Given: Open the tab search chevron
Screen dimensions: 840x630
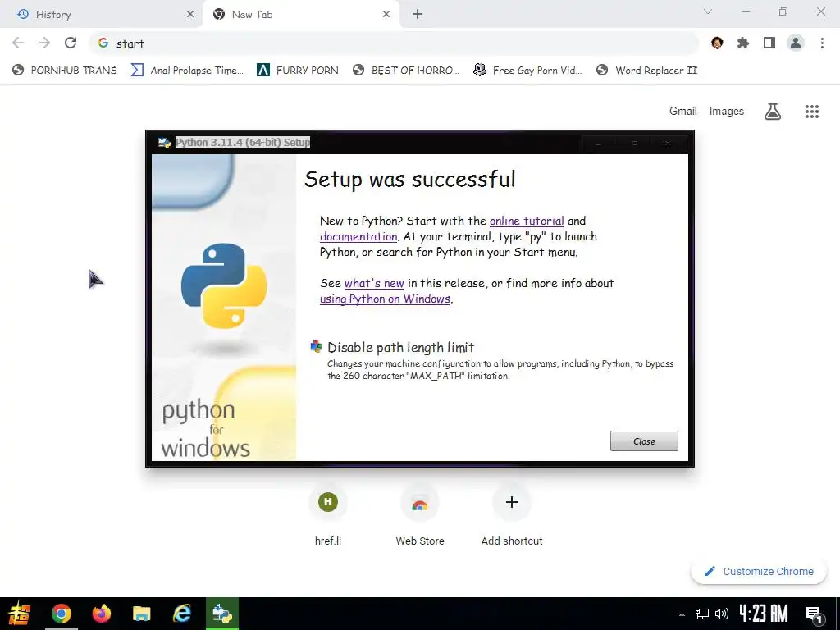Looking at the screenshot, I should pyautogui.click(x=708, y=11).
